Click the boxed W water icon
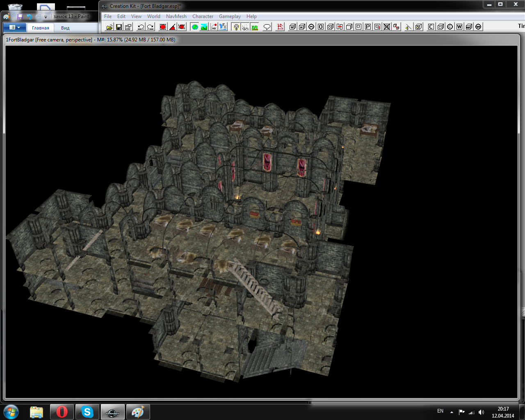Screen dimensions: 525x420 (459, 27)
